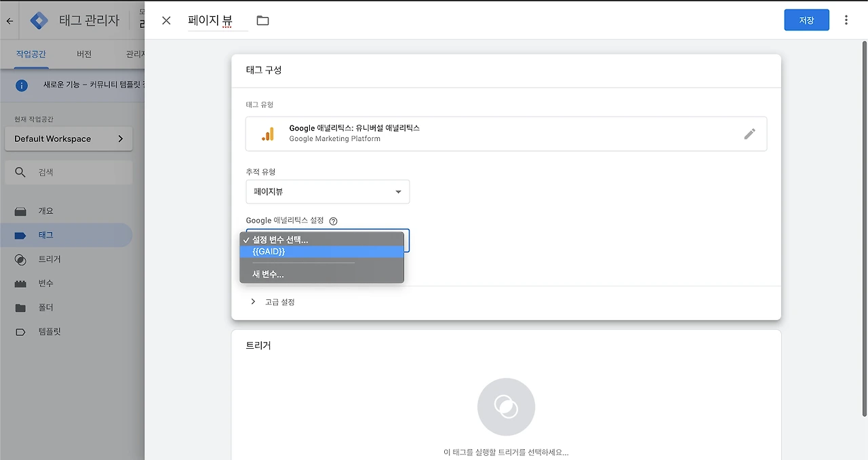This screenshot has height=460, width=868.
Task: Click the 태그 label icon in the sidebar
Action: (x=20, y=235)
